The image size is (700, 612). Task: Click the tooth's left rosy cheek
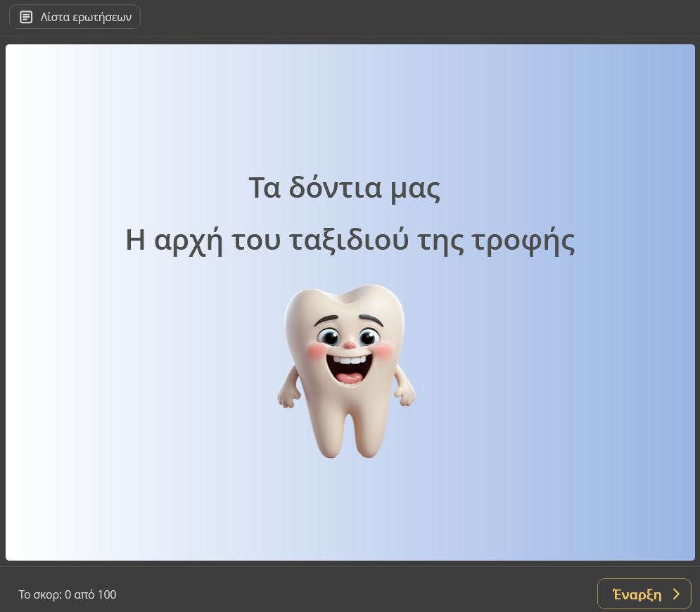[x=316, y=350]
